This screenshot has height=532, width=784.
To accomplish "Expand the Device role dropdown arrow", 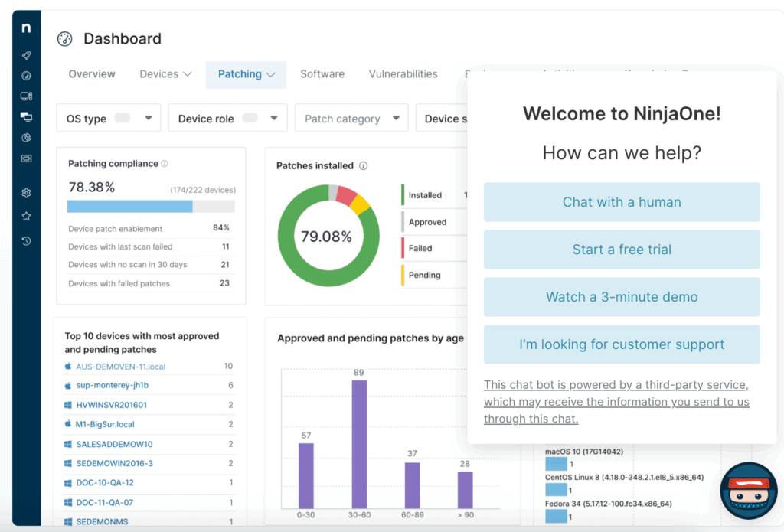I will 275,119.
